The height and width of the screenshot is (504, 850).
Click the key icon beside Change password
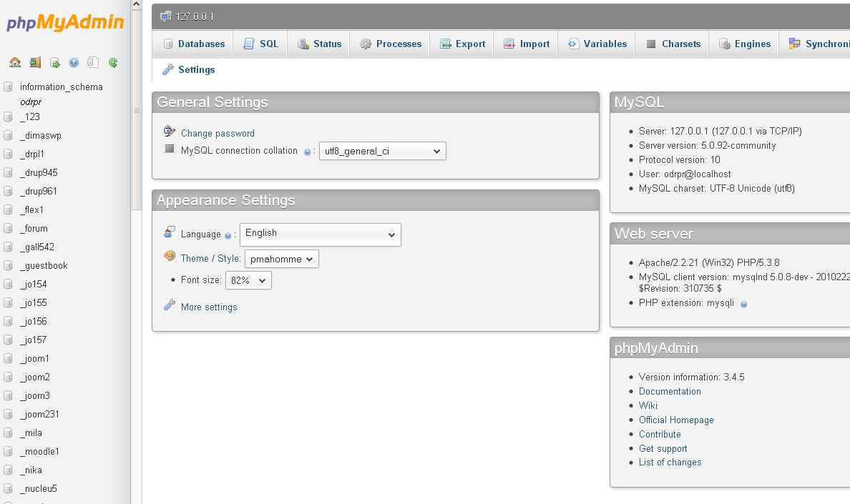point(169,131)
